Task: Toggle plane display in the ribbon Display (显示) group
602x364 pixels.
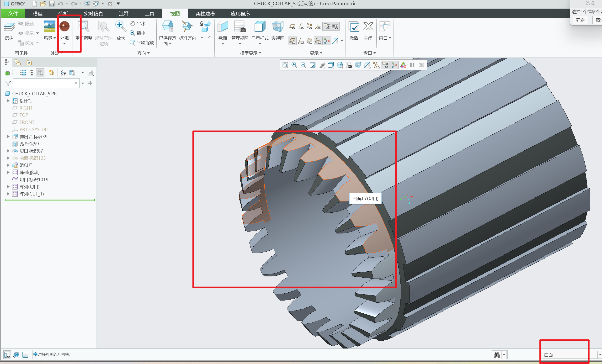Action: point(292,26)
